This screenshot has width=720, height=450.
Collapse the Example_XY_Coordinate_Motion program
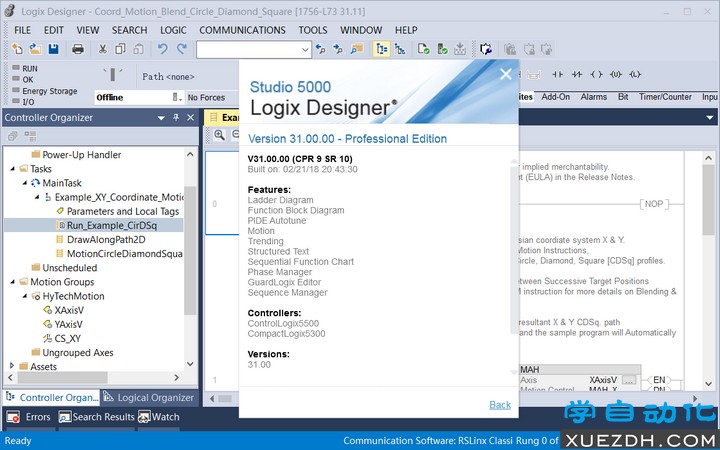(37, 197)
